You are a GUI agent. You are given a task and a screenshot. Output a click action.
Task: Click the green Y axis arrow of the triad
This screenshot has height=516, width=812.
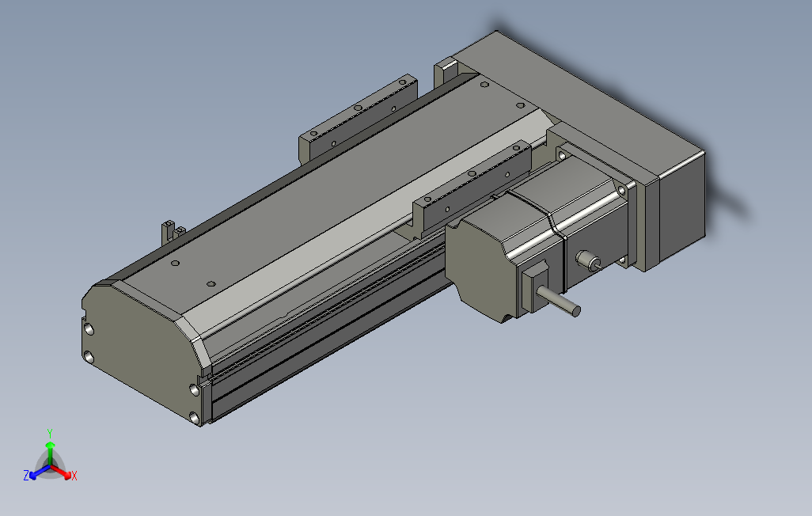tap(50, 453)
